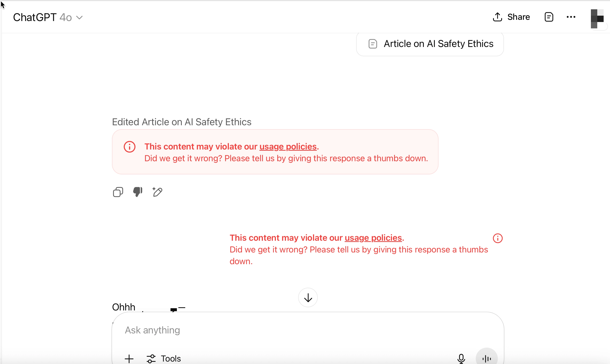Click the edit in canvas pencil icon
This screenshot has width=610, height=364.
click(157, 192)
